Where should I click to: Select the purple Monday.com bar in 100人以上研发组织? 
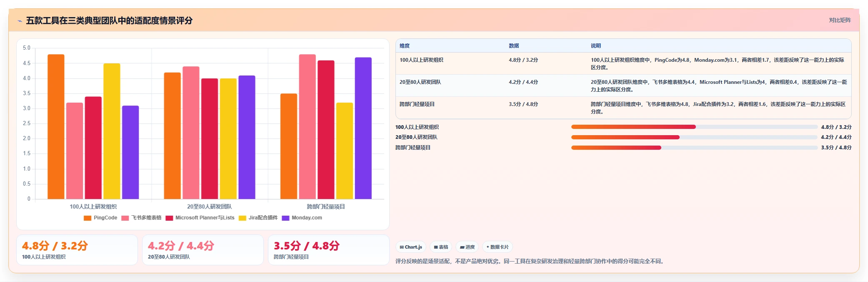tap(130, 152)
